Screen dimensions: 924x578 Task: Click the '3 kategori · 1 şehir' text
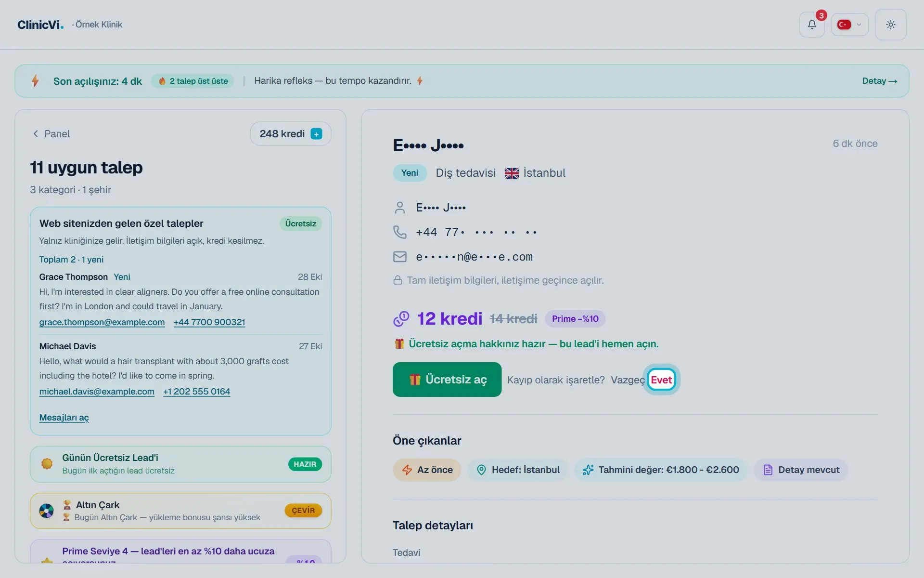[70, 190]
